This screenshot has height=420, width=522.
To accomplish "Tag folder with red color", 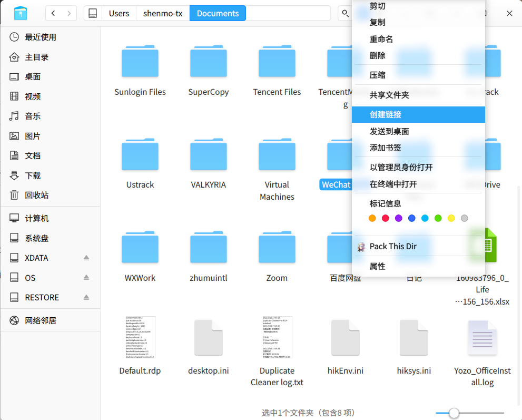I will 385,218.
